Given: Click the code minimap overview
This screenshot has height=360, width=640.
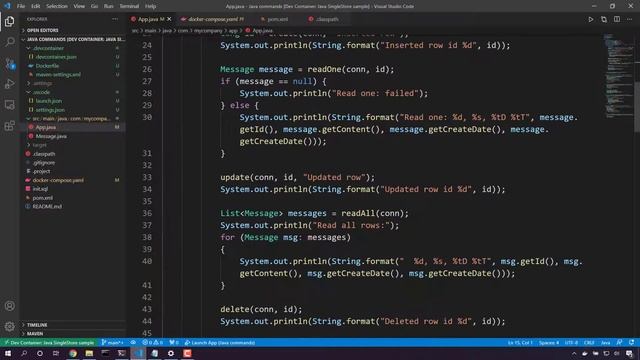Looking at the screenshot, I should click(x=618, y=76).
